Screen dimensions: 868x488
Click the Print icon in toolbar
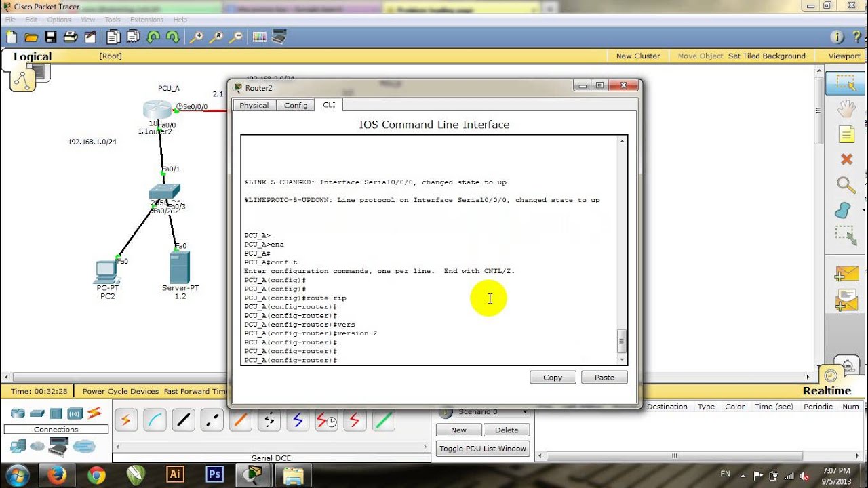coord(70,37)
